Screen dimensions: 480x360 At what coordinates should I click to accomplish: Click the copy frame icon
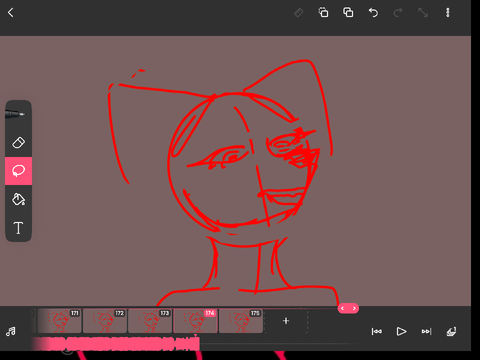pyautogui.click(x=323, y=13)
